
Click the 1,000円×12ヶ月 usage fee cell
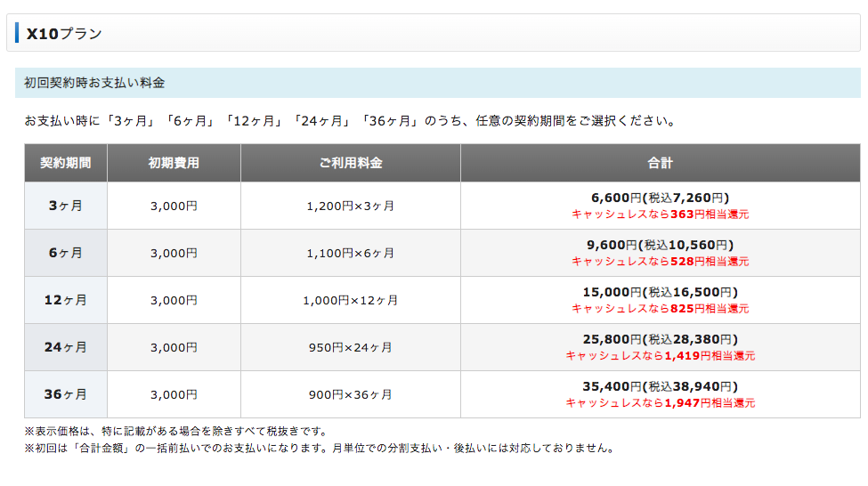[351, 300]
